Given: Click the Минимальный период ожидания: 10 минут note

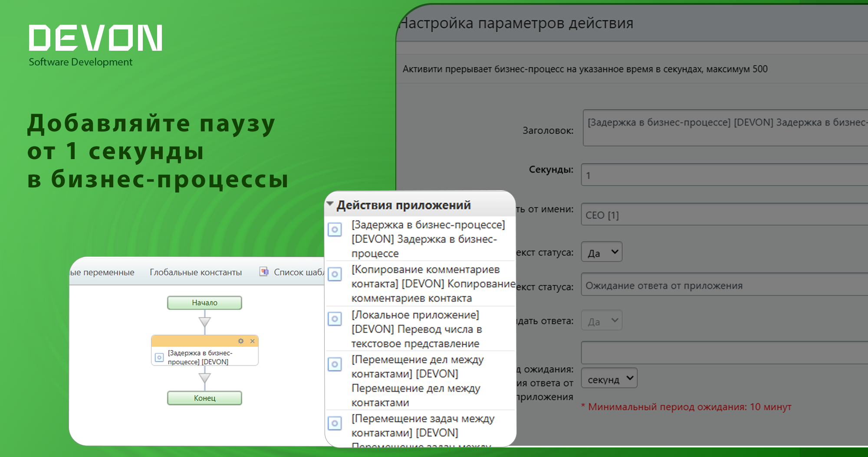Looking at the screenshot, I should pyautogui.click(x=687, y=407).
